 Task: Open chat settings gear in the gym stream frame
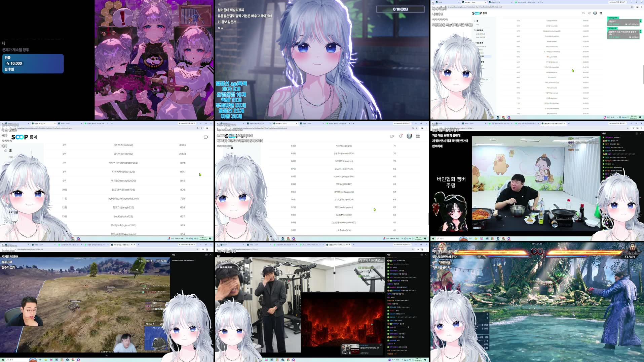click(421, 255)
